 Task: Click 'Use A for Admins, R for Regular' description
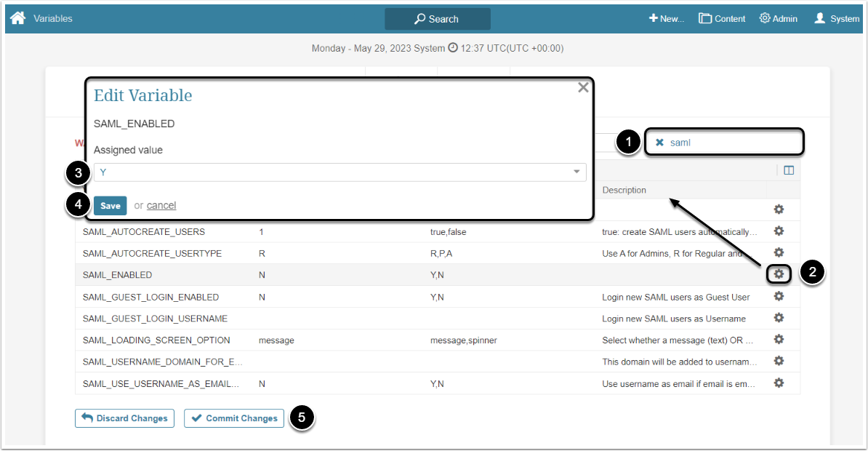click(672, 254)
